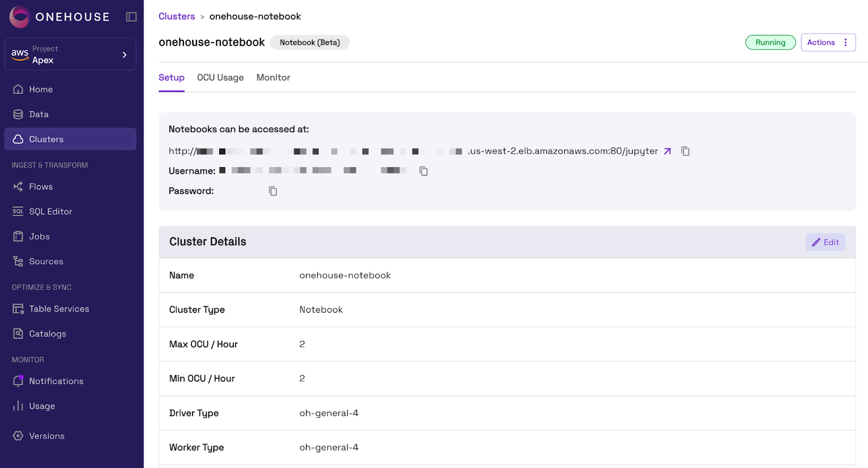Open the Notifications page
868x468 pixels.
pos(56,381)
